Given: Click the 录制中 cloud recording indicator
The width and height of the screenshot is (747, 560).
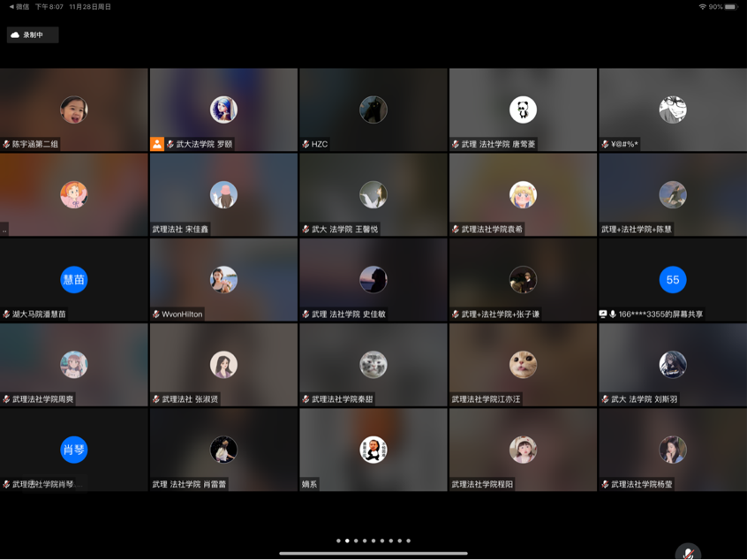Looking at the screenshot, I should click(33, 34).
